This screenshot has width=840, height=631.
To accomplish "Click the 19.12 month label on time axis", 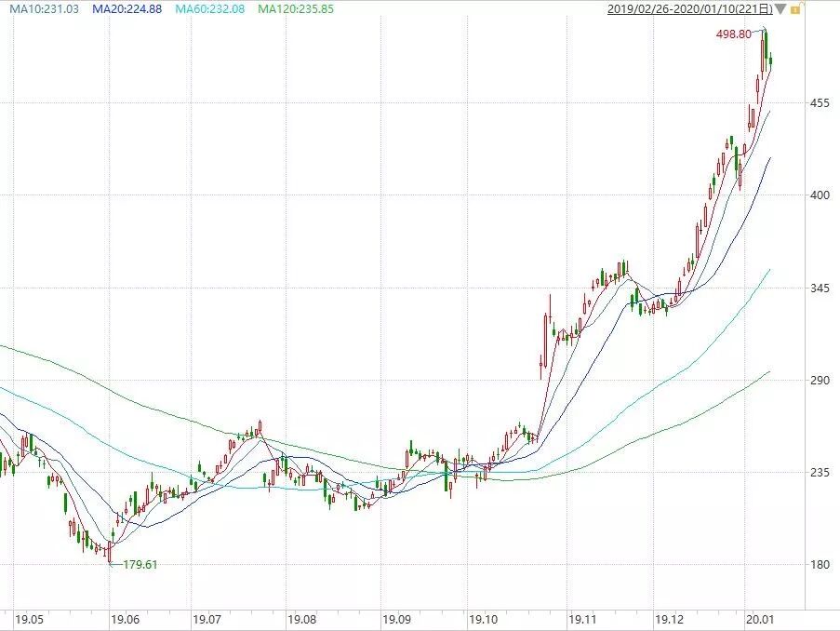I will (x=670, y=620).
